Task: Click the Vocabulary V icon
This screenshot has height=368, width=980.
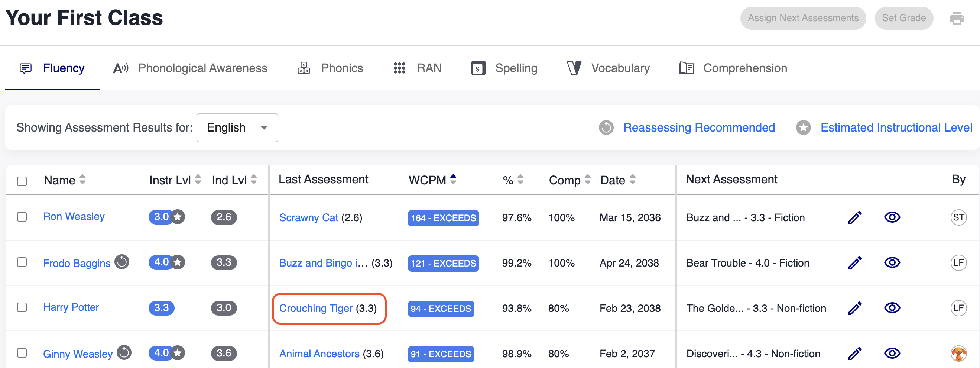Action: pyautogui.click(x=574, y=68)
